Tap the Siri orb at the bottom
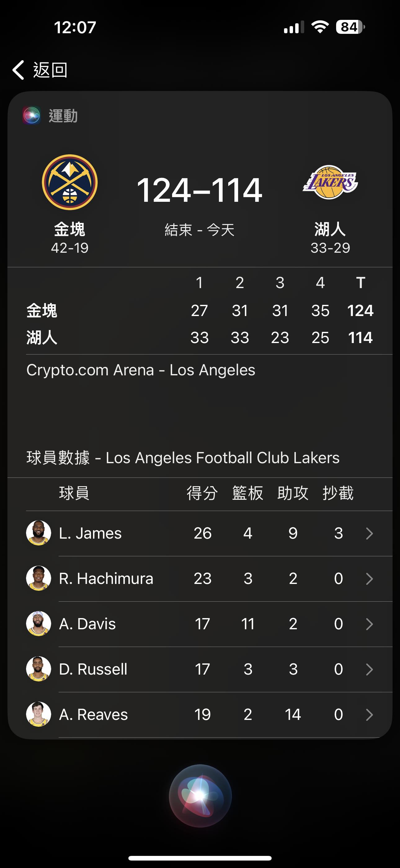The height and width of the screenshot is (868, 400). pyautogui.click(x=200, y=796)
